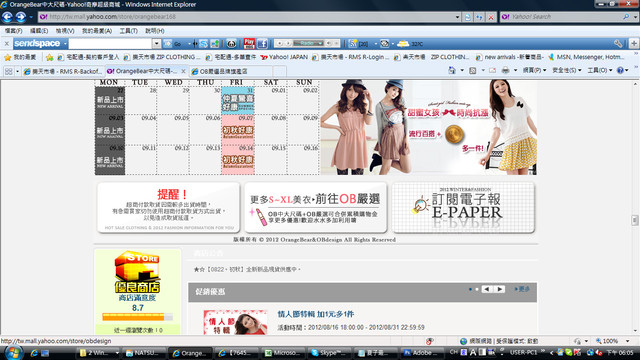This screenshot has height=360, width=640.
Task: Click the E-PAPER subscription banner
Action: [463, 207]
